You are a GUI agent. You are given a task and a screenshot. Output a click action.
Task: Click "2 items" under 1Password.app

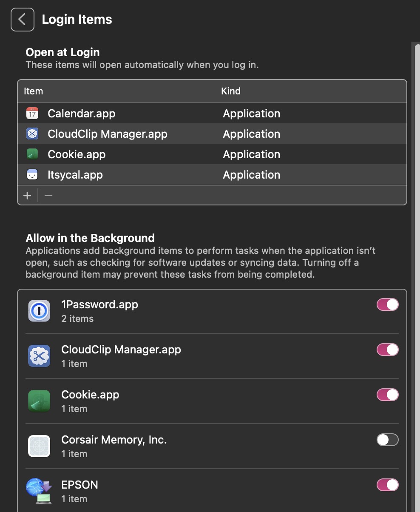point(77,319)
